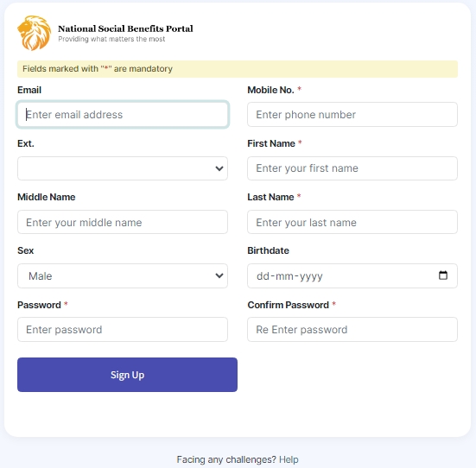Viewport: 476px width, 468px height.
Task: Click the National Social Benefits Portal title
Action: [x=125, y=28]
